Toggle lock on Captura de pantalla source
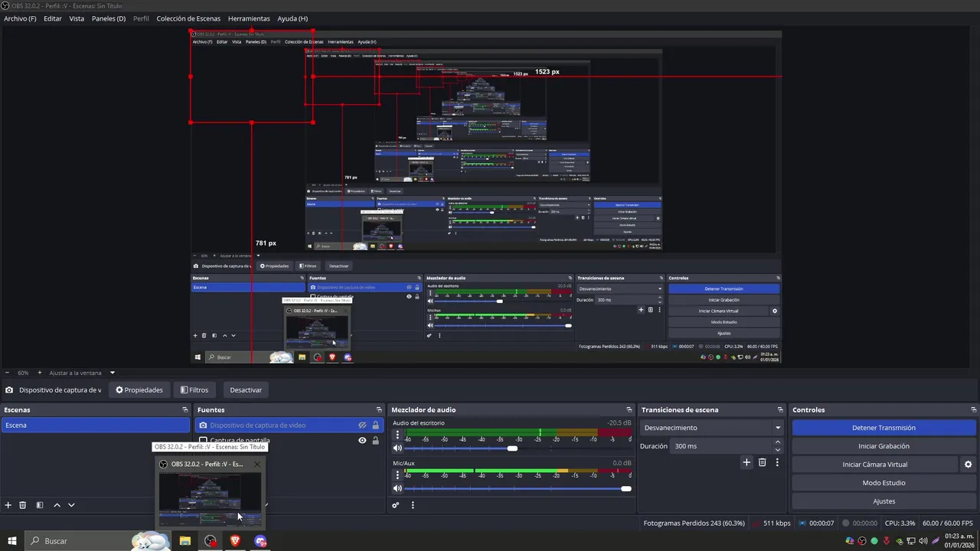Screen dimensions: 980x551 (x=375, y=440)
